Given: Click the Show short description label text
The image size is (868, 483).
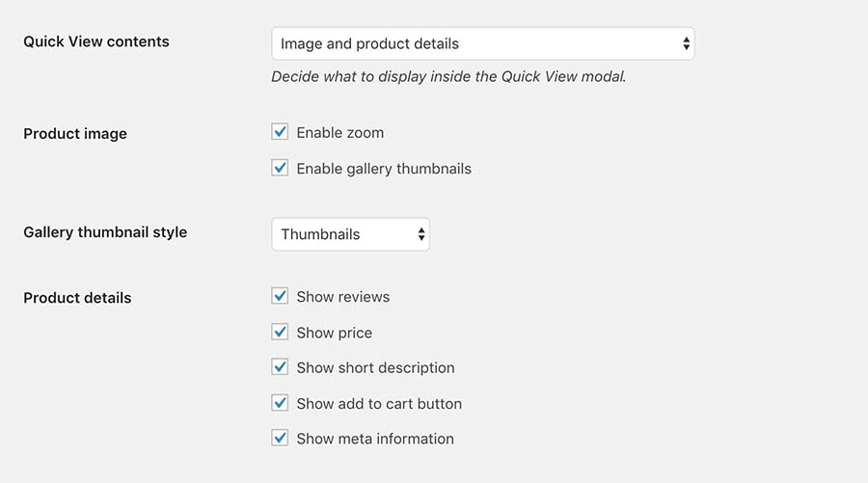Looking at the screenshot, I should click(375, 368).
